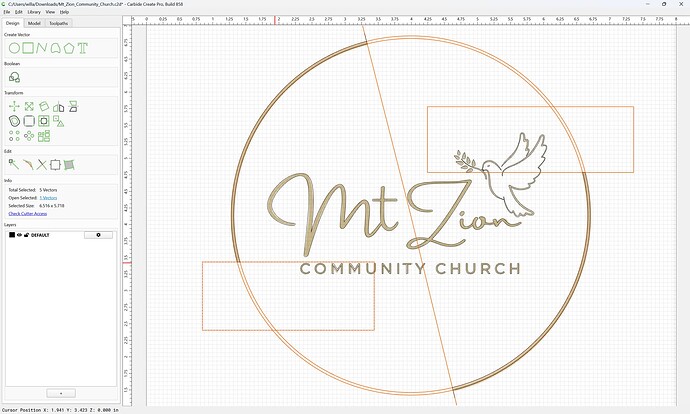Open the Align vectors tool

click(x=59, y=121)
